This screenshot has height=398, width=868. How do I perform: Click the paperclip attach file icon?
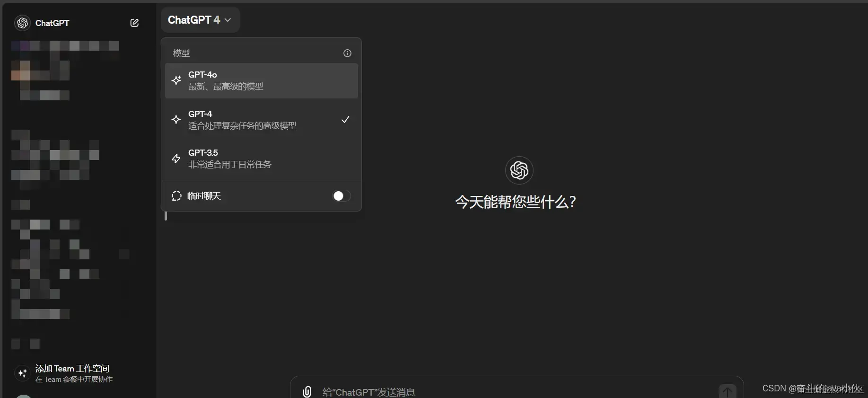pyautogui.click(x=307, y=391)
